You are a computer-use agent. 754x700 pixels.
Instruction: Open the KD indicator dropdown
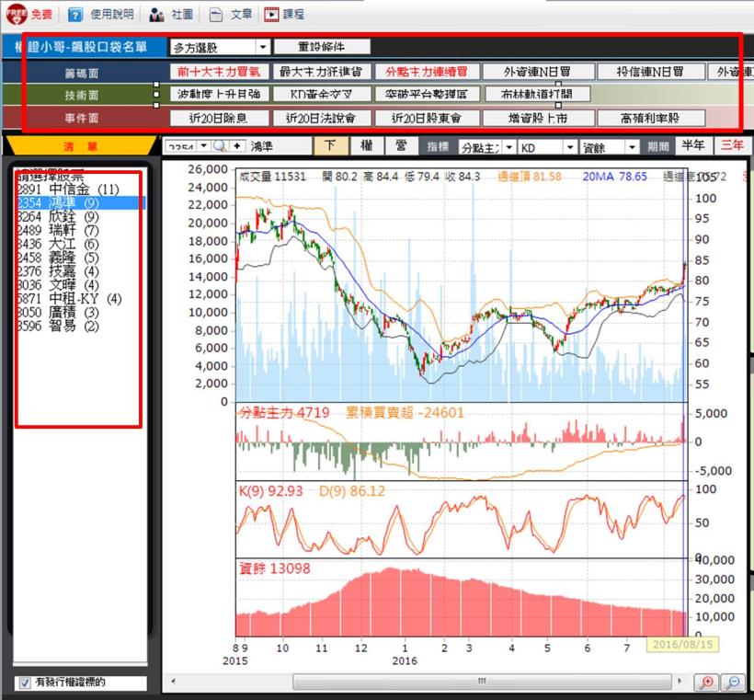(570, 147)
